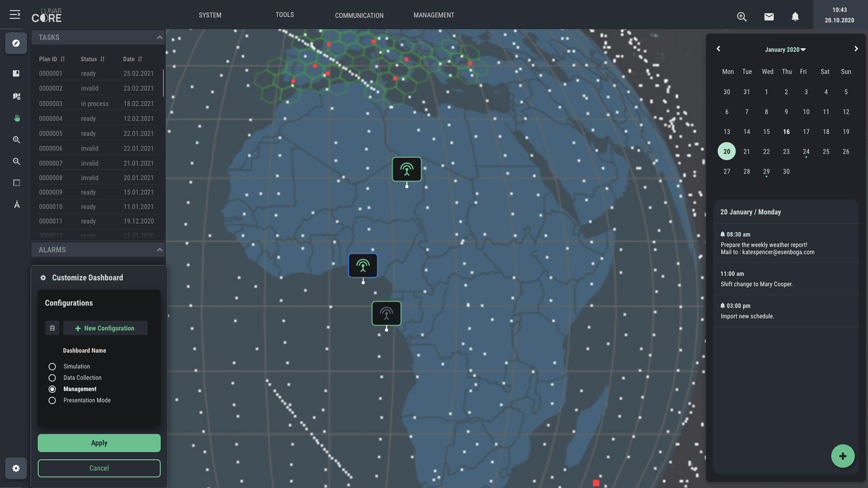This screenshot has height=488, width=868.
Task: Open the hamburger menu icon
Action: (15, 14)
